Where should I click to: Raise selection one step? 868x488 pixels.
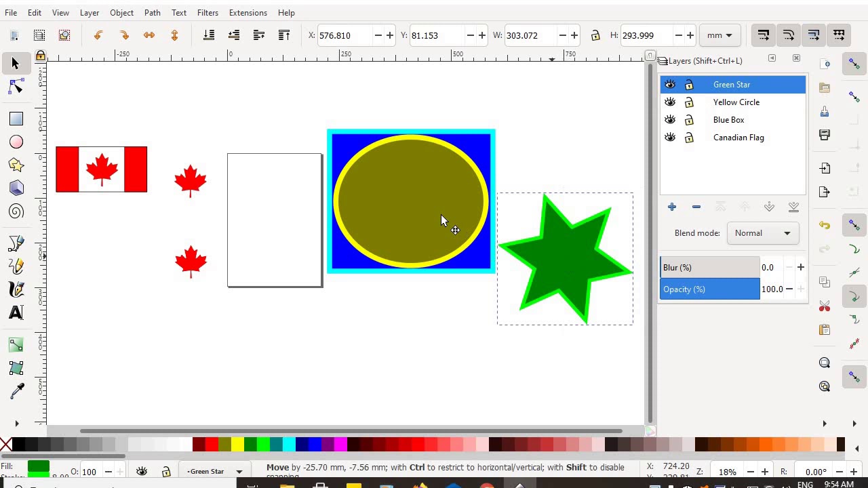click(x=259, y=35)
